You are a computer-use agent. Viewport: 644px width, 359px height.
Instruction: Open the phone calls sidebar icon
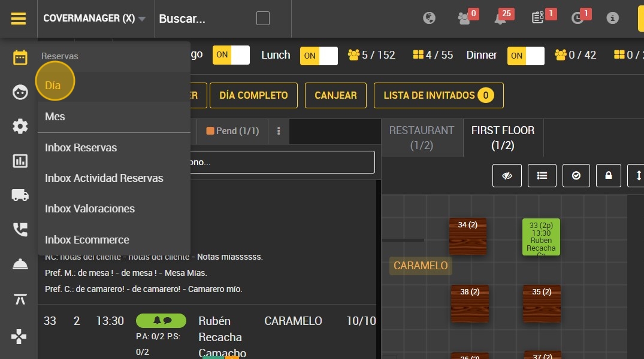(x=20, y=230)
